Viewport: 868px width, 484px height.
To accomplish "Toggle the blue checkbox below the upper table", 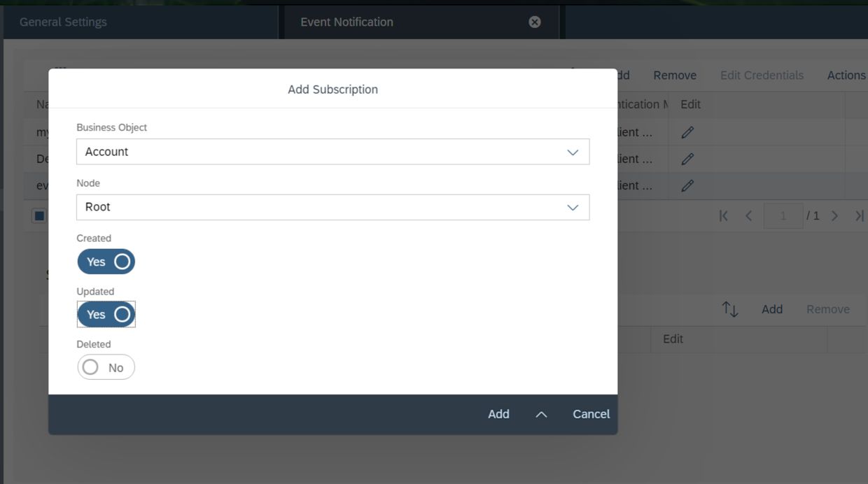I will coord(40,215).
